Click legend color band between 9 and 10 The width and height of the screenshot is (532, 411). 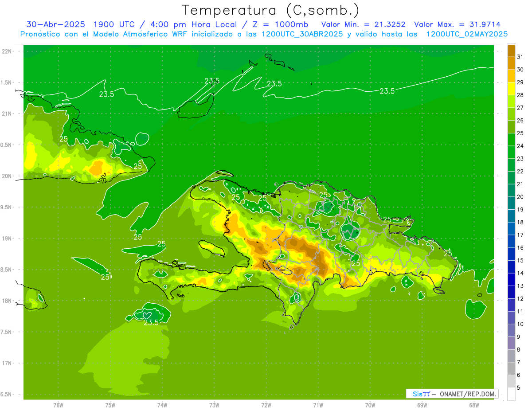[x=511, y=330]
